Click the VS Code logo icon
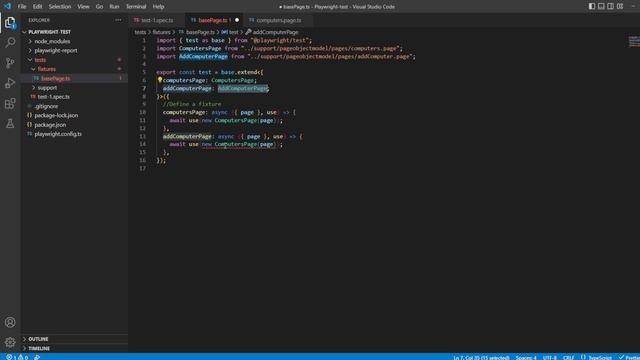Image resolution: width=640 pixels, height=360 pixels. coord(7,6)
